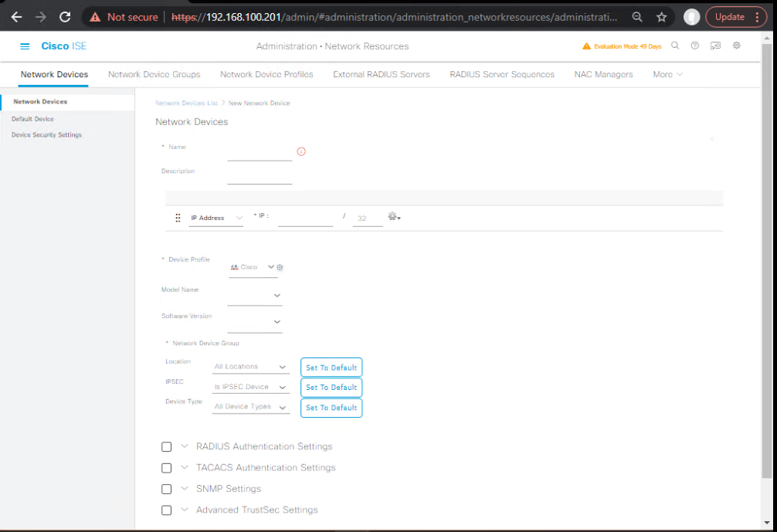Enable SNMP Settings checkbox
The height and width of the screenshot is (532, 777).
pos(167,489)
